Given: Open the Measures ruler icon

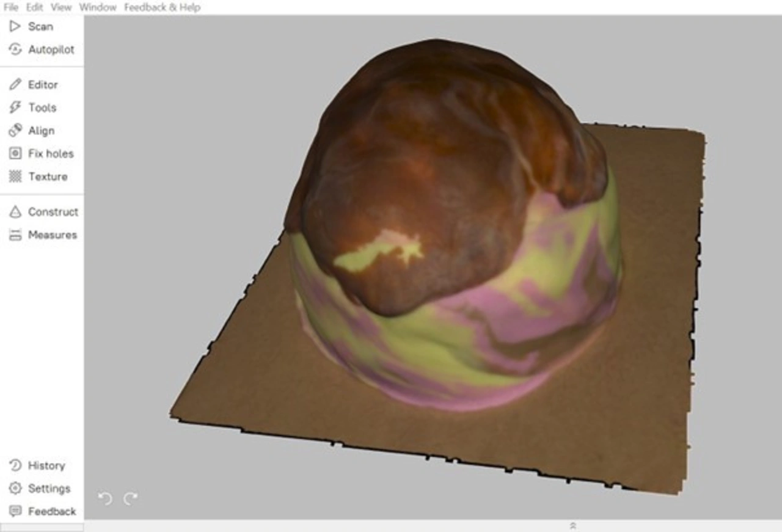Looking at the screenshot, I should point(15,235).
